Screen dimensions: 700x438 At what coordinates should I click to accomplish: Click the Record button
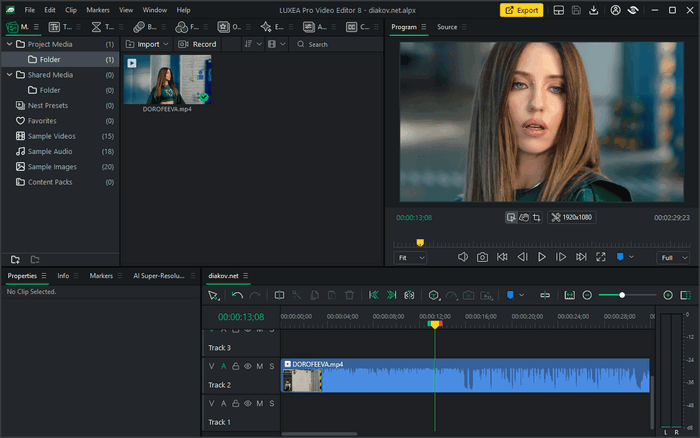click(198, 45)
